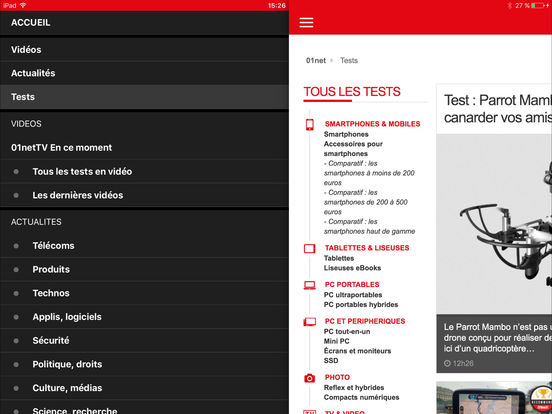Screen dimensions: 552x414
Task: Open Culture, médias section
Action: pyautogui.click(x=144, y=388)
